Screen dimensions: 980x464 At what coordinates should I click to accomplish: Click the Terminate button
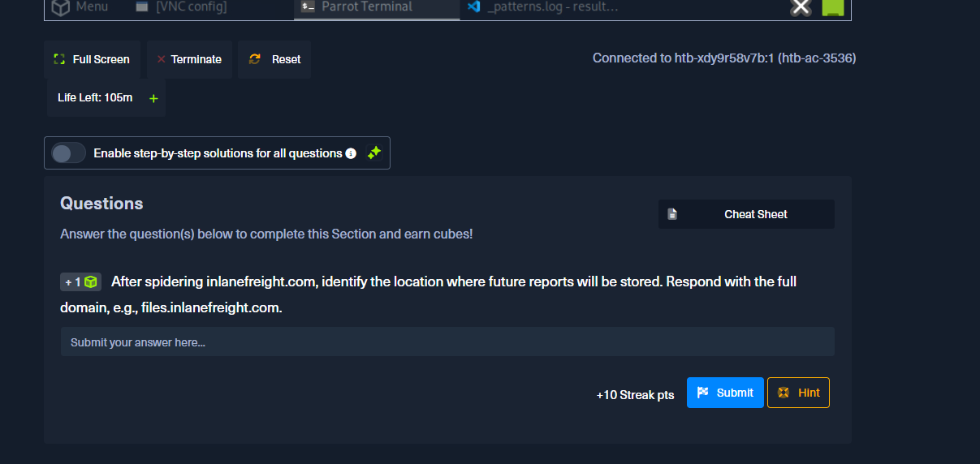click(x=189, y=59)
